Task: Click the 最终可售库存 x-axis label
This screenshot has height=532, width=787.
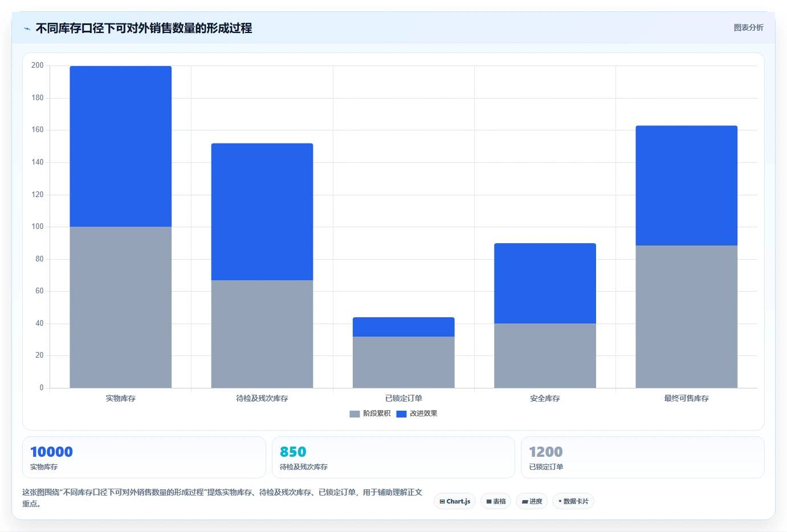Action: tap(687, 399)
